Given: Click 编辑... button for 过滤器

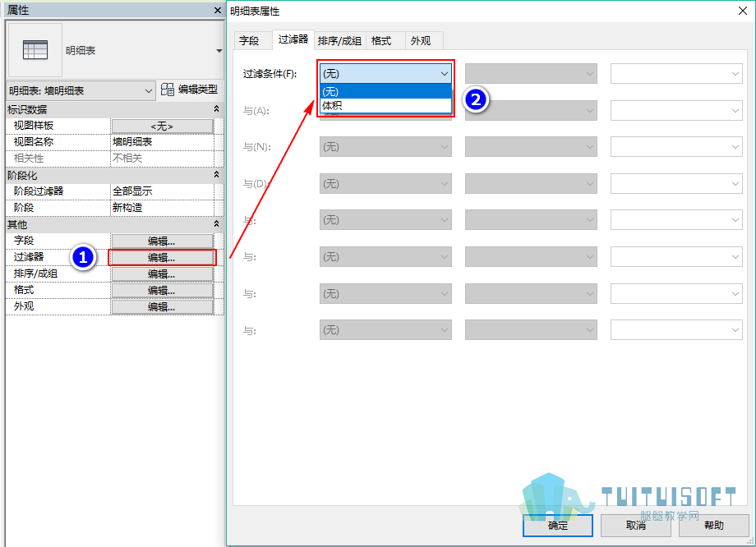Looking at the screenshot, I should pyautogui.click(x=162, y=257).
